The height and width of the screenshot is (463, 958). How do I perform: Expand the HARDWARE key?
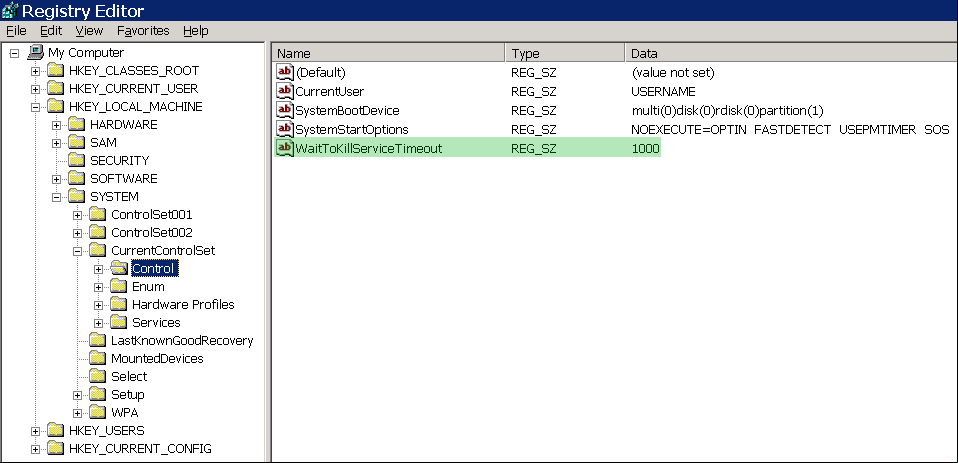pos(56,125)
